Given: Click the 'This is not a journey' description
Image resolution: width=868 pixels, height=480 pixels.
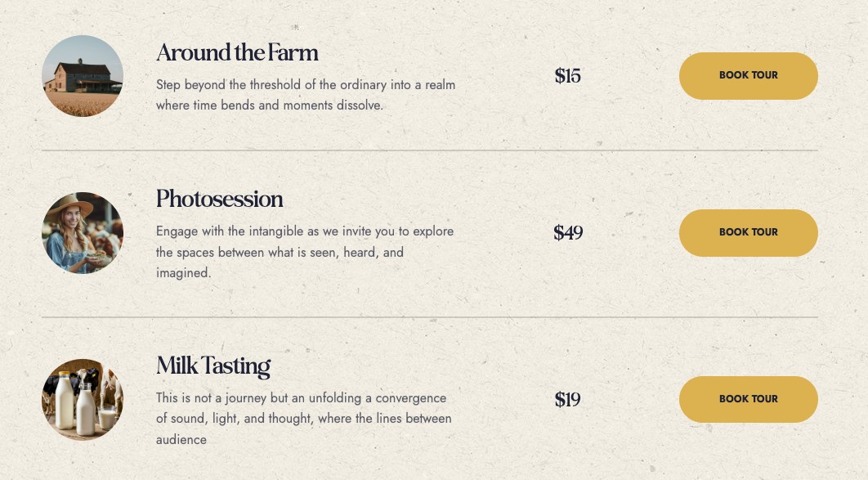Looking at the screenshot, I should click(x=304, y=419).
